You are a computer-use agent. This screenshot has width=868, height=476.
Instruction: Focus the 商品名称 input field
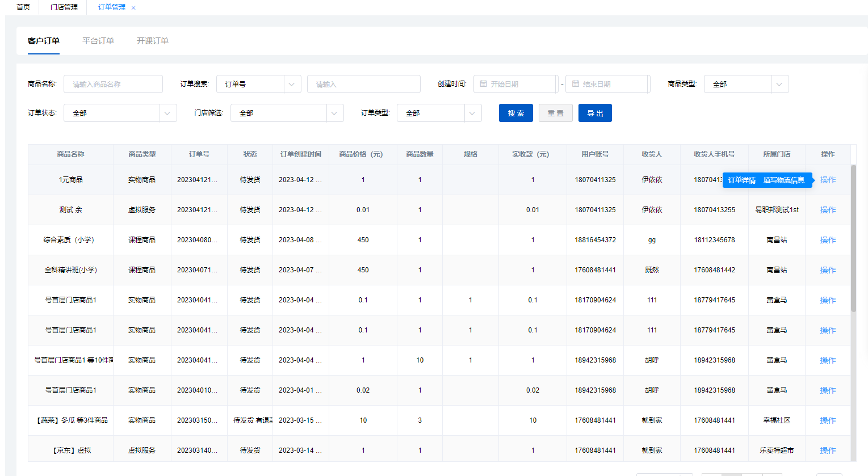113,84
